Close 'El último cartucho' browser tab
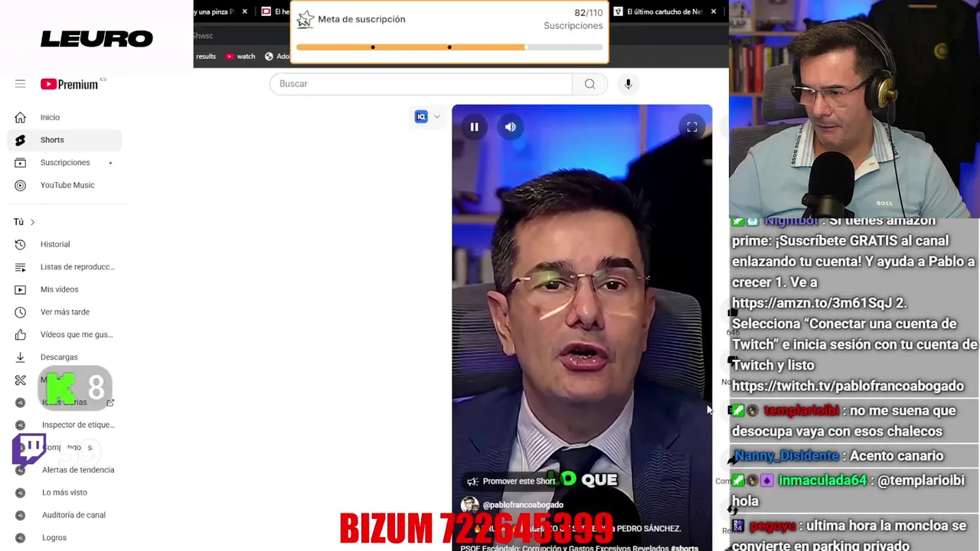The width and height of the screenshot is (980, 551). (713, 11)
